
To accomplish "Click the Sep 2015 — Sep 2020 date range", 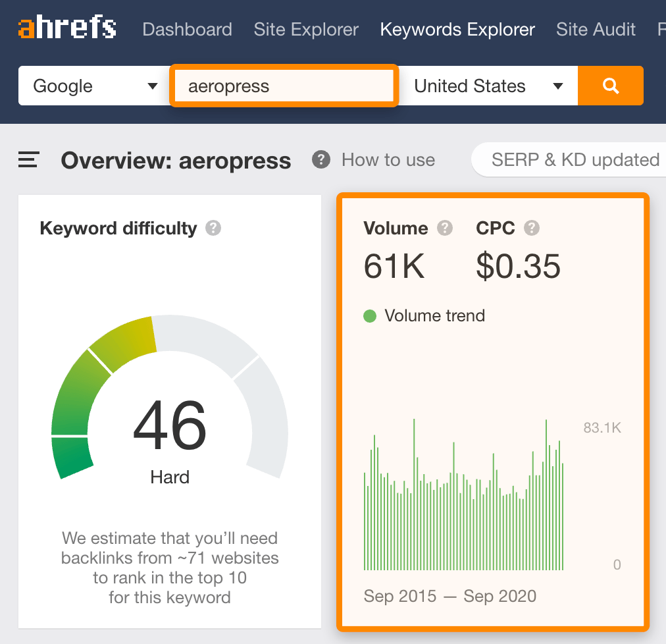I will click(x=449, y=597).
